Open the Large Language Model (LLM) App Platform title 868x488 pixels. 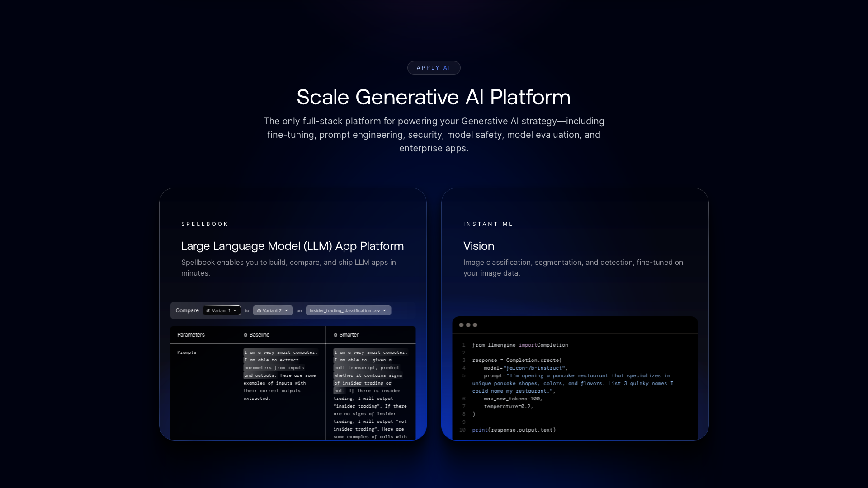[292, 246]
